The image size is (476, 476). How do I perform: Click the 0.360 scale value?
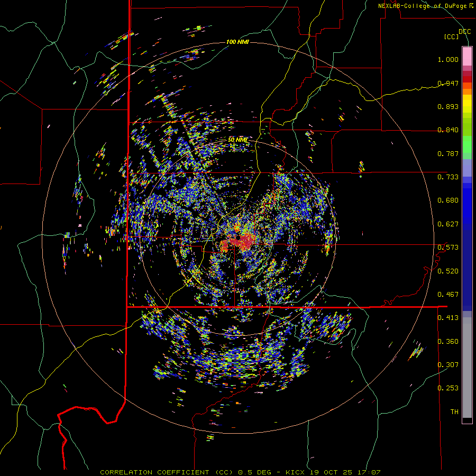click(448, 341)
